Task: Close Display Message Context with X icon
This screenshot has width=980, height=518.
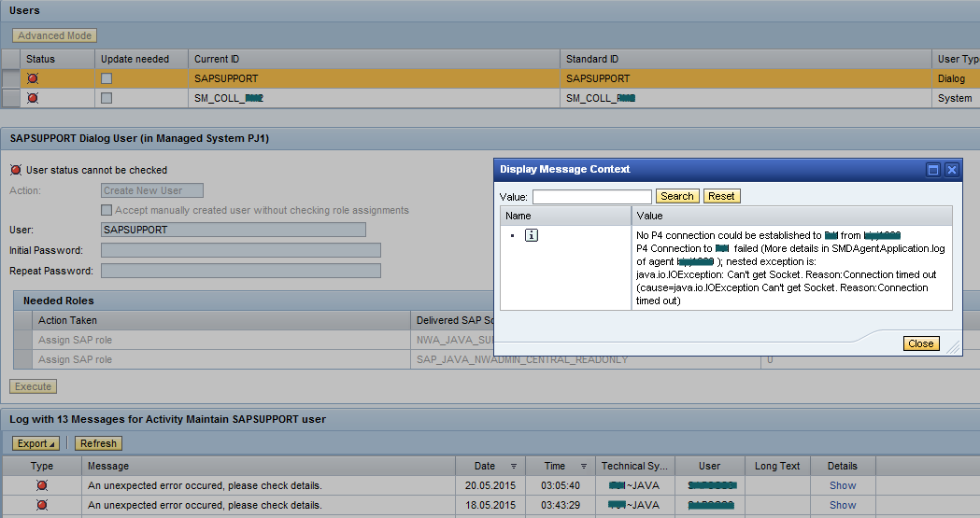Action: click(x=951, y=169)
